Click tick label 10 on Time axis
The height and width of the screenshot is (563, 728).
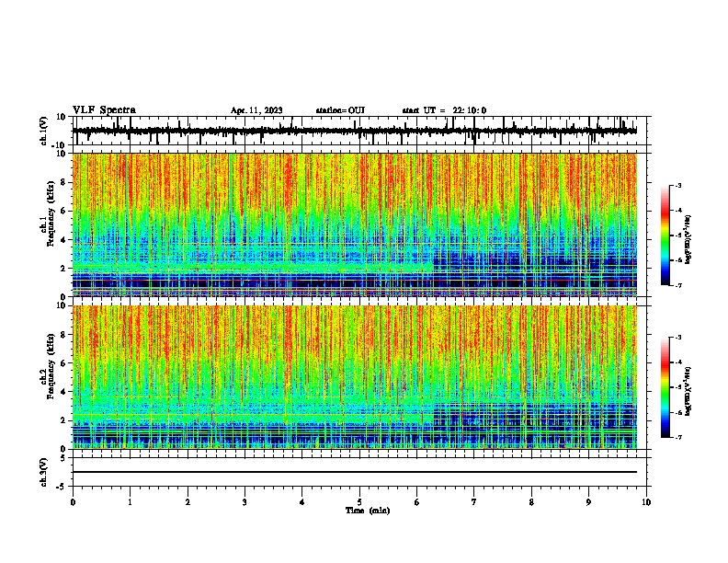(x=646, y=502)
